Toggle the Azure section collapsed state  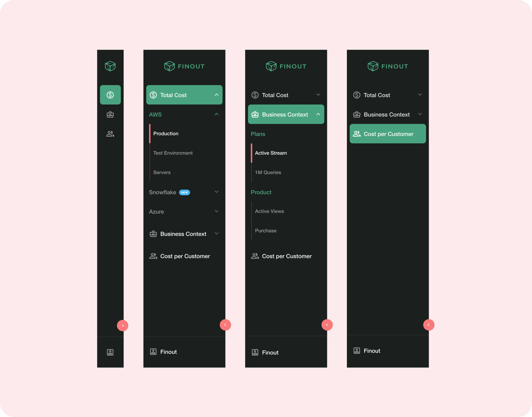(x=216, y=211)
